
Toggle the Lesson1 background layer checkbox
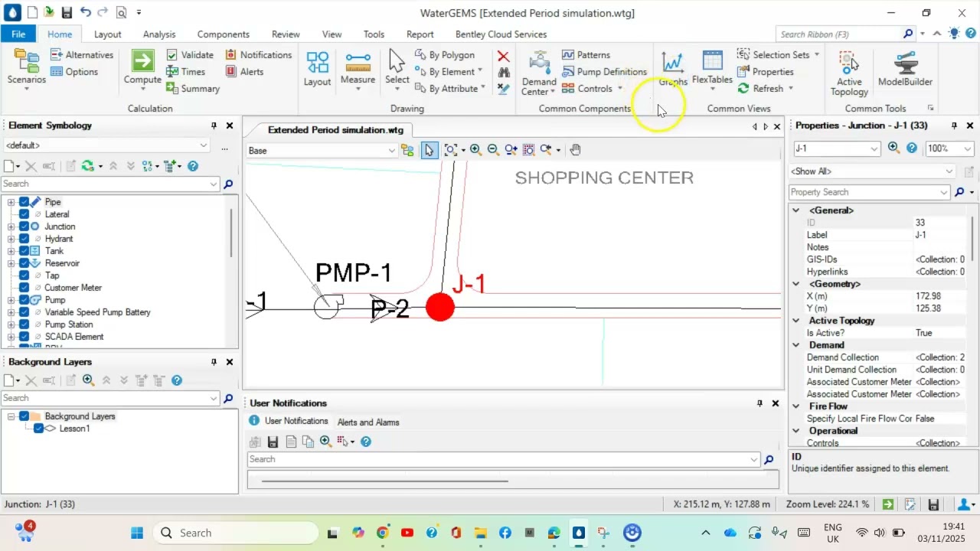[38, 429]
